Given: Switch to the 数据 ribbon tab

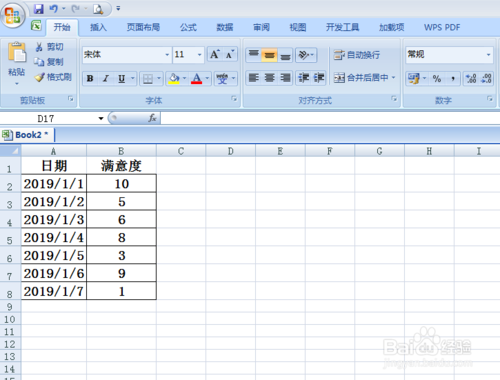Looking at the screenshot, I should pos(225,27).
